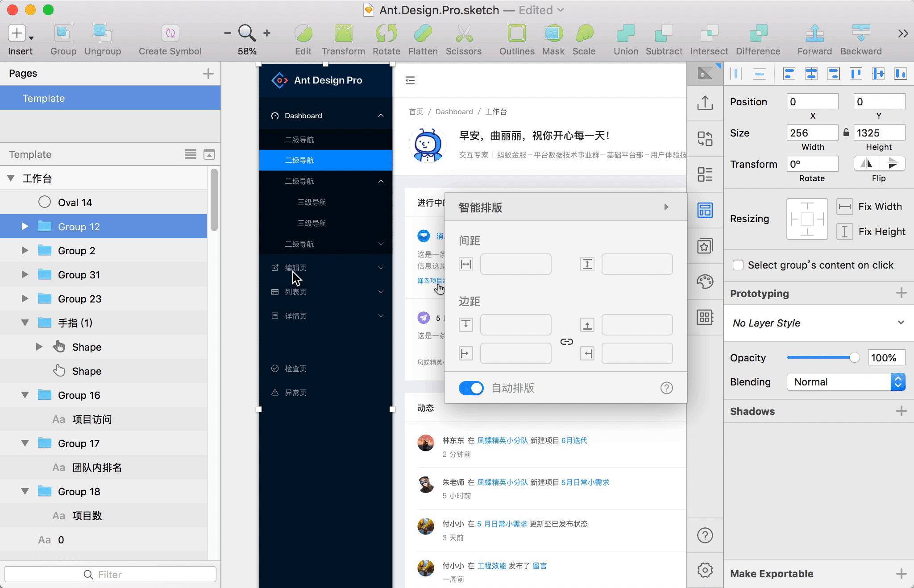Select the Group 23 layer
The height and width of the screenshot is (588, 914).
[104, 299]
